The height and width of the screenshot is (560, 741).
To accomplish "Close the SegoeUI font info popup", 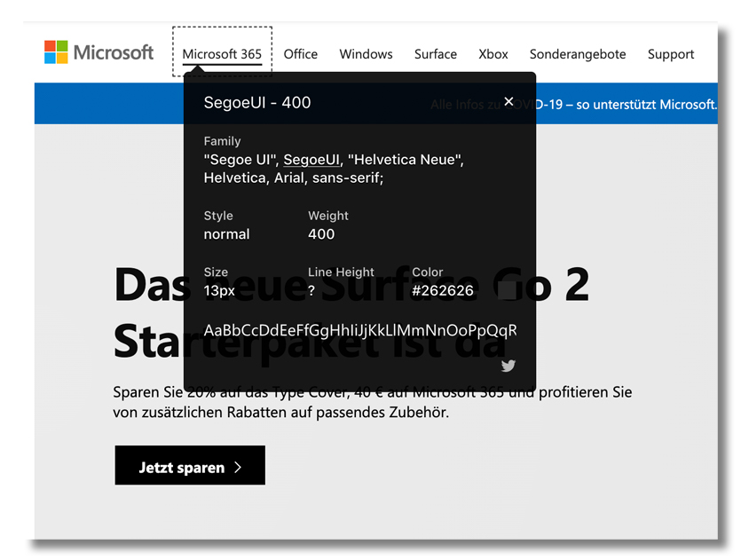I will click(x=508, y=101).
